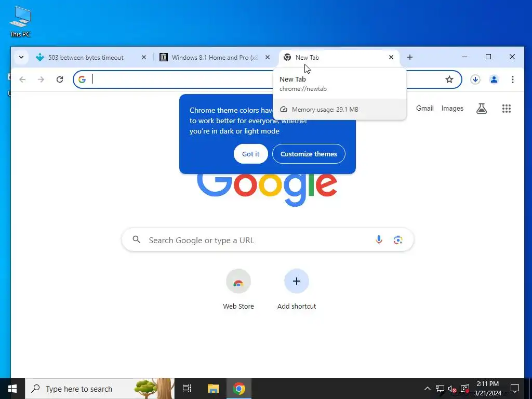Click the Memory usage: 29.1 MB text
This screenshot has width=532, height=399.
(325, 110)
